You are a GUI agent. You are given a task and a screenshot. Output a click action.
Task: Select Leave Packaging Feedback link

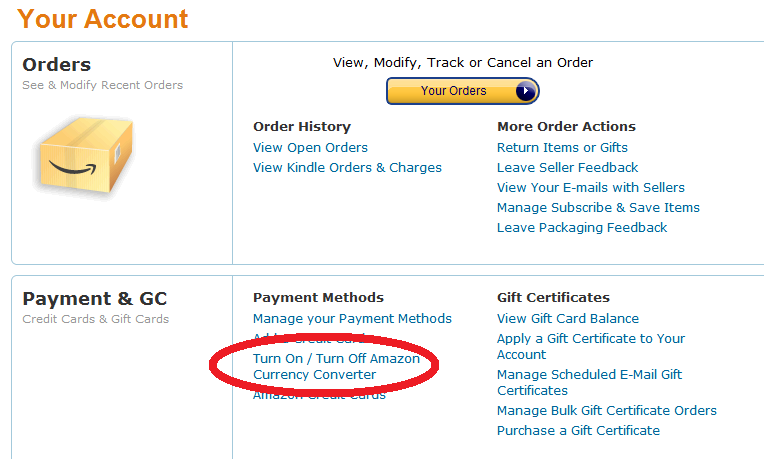tap(582, 228)
